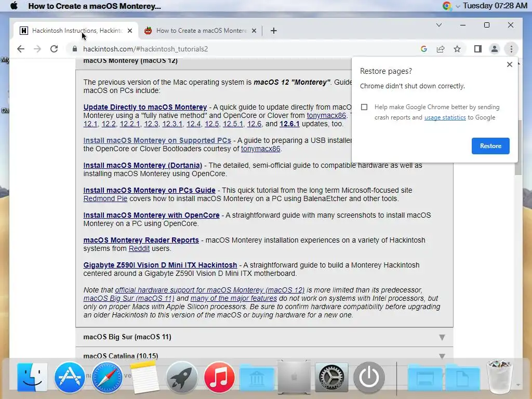
Task: Expand the tab search chevron
Action: pos(438,25)
